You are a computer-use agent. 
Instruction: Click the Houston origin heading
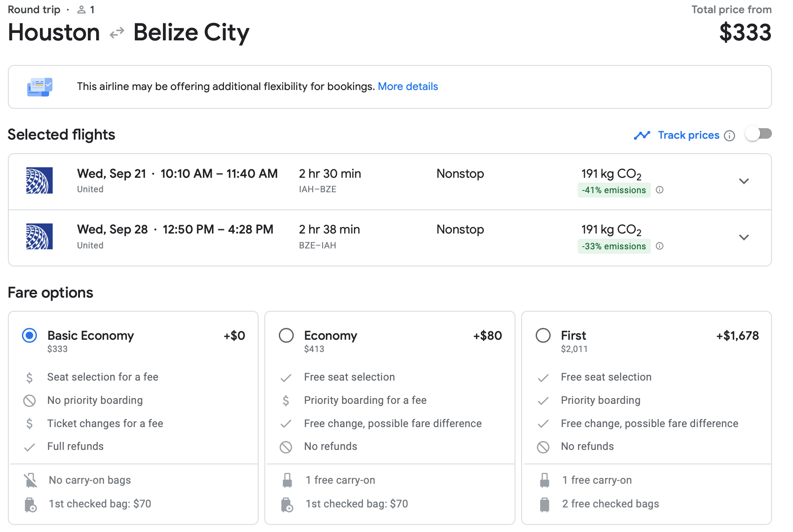tap(54, 32)
